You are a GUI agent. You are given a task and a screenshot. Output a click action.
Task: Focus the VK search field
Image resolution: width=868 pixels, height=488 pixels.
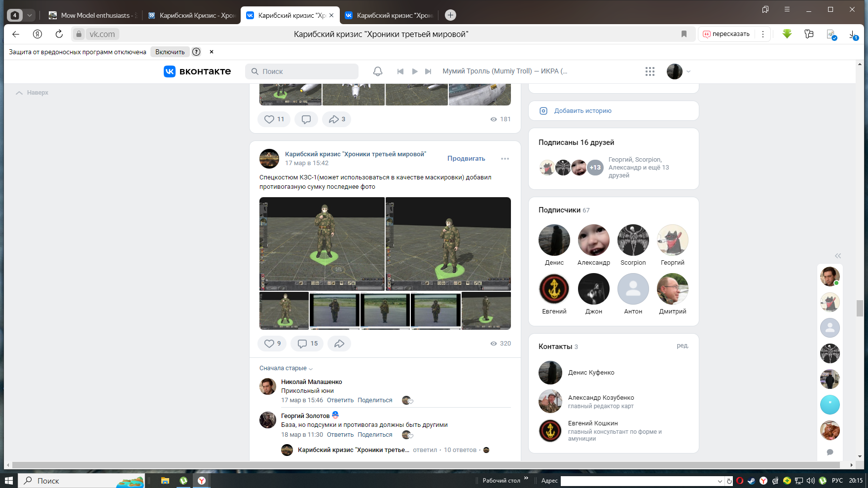point(302,71)
